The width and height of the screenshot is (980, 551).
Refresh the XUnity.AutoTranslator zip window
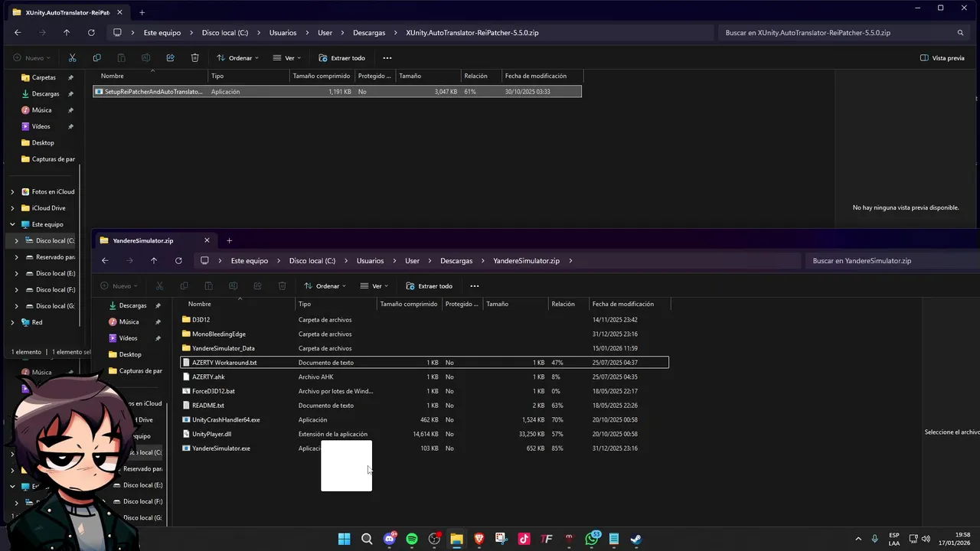[91, 33]
